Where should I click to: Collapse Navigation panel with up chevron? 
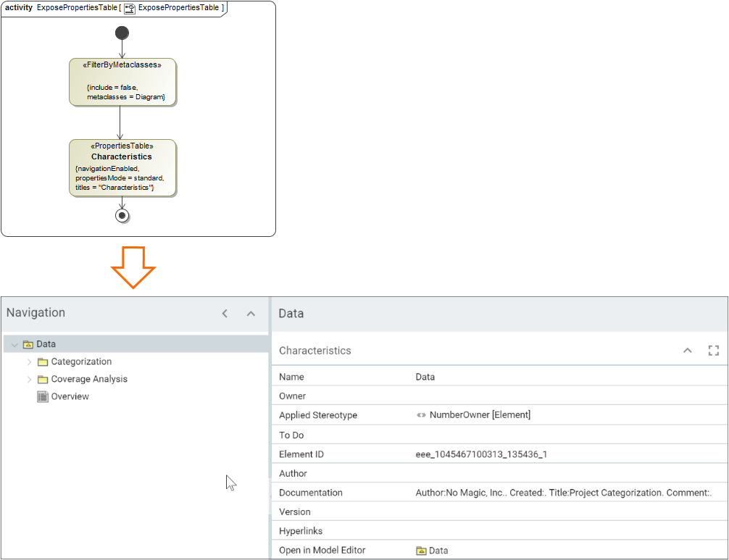[251, 314]
